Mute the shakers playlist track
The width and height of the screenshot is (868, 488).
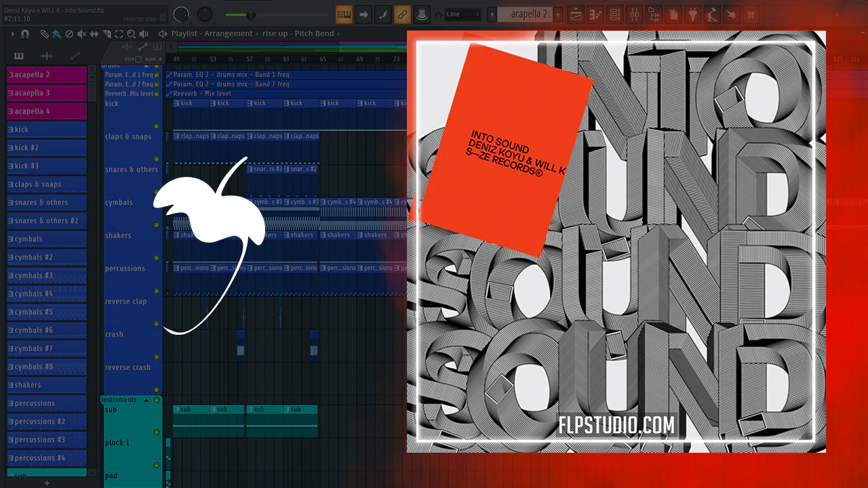pyautogui.click(x=157, y=258)
